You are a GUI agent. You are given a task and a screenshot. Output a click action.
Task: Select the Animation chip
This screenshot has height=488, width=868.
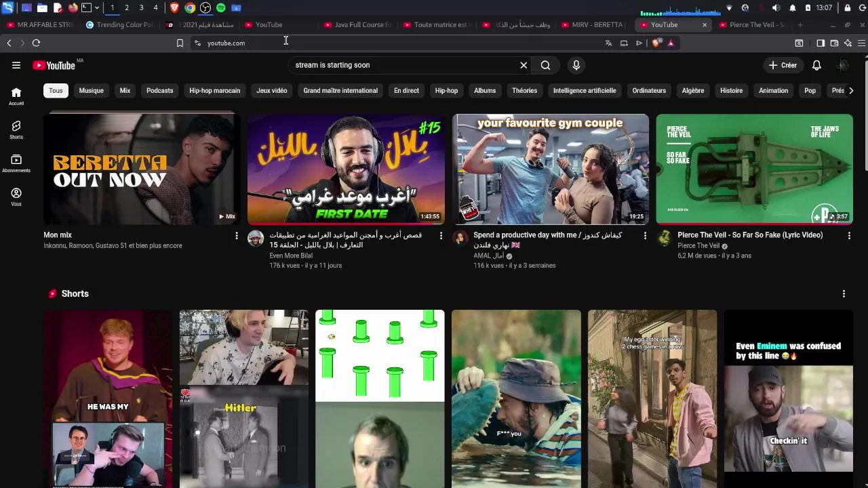pyautogui.click(x=773, y=90)
